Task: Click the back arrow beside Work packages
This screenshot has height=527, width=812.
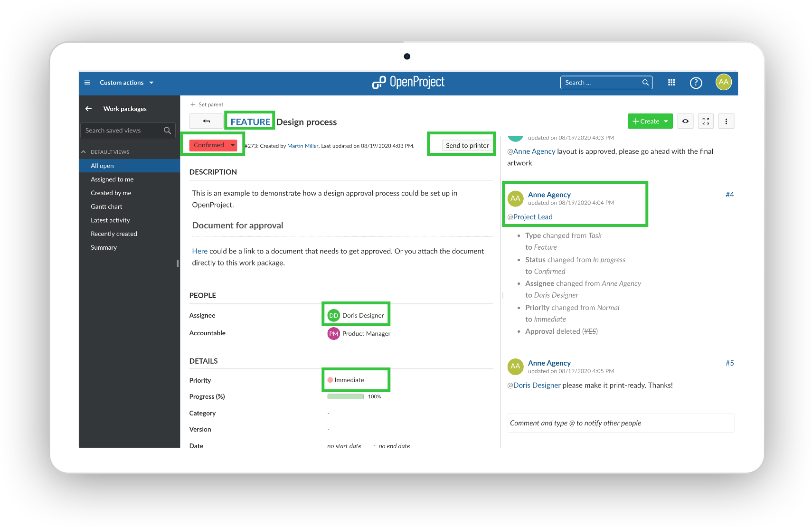Action: [88, 109]
